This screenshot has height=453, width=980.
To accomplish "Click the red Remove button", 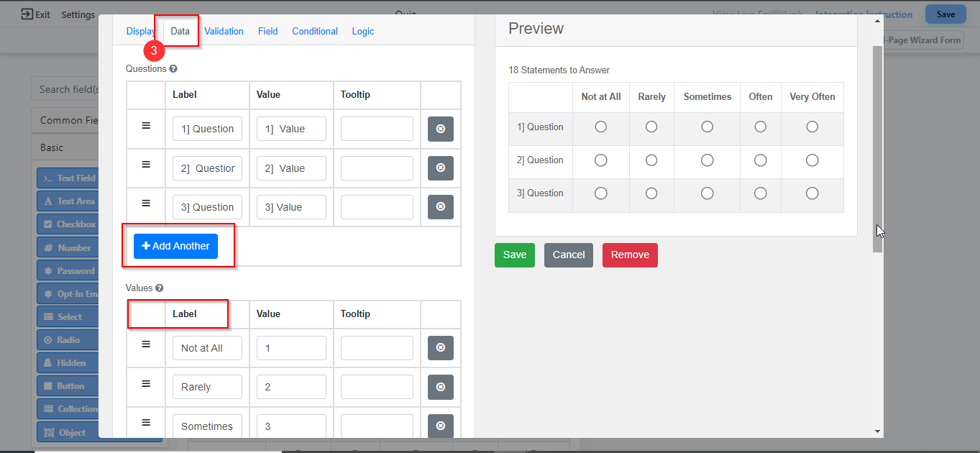I will [630, 255].
